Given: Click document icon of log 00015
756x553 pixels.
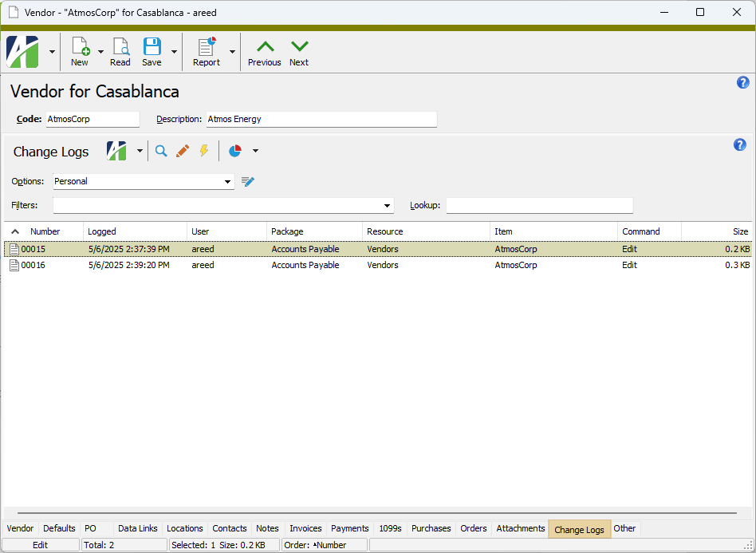Looking at the screenshot, I should point(14,250).
